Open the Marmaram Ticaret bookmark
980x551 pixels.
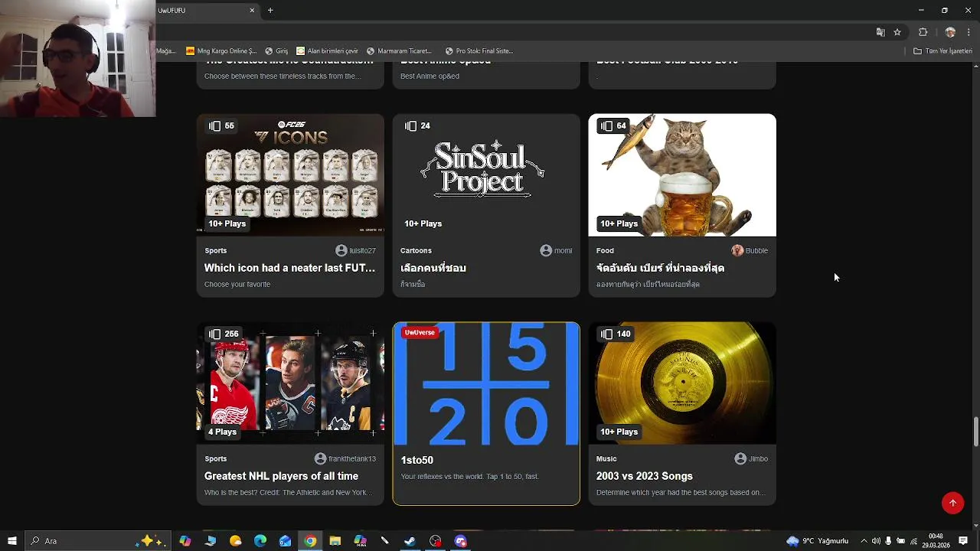click(399, 51)
